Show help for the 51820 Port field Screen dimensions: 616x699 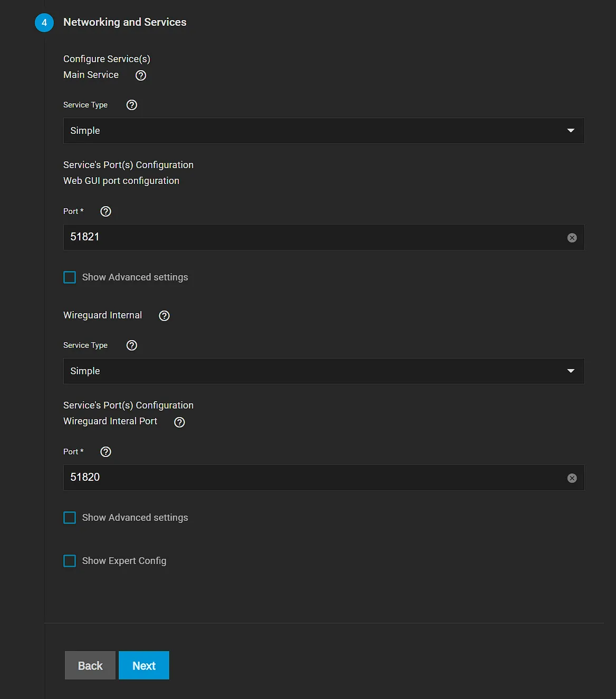pyautogui.click(x=105, y=452)
